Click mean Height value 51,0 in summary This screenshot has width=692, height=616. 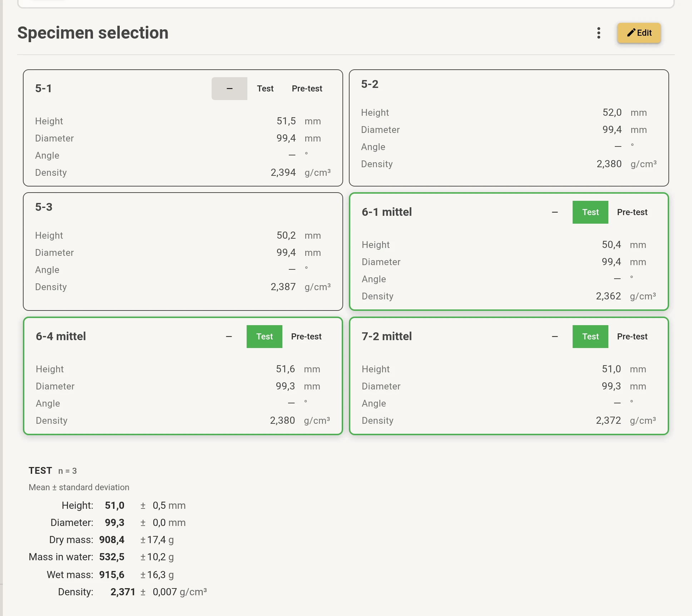click(115, 506)
